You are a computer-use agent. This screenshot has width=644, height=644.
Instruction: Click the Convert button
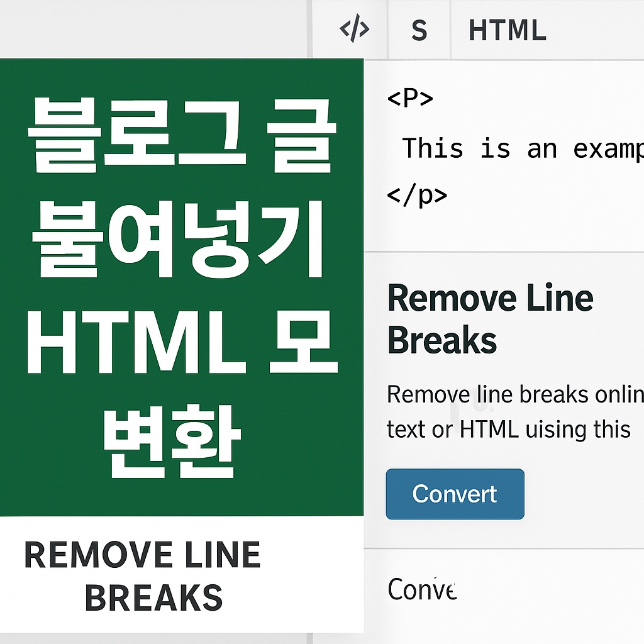click(455, 494)
